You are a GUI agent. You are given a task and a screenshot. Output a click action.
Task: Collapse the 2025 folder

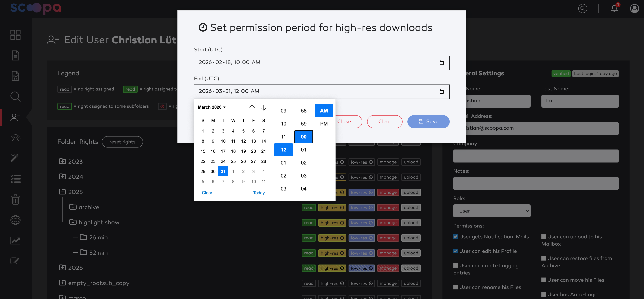pyautogui.click(x=62, y=192)
